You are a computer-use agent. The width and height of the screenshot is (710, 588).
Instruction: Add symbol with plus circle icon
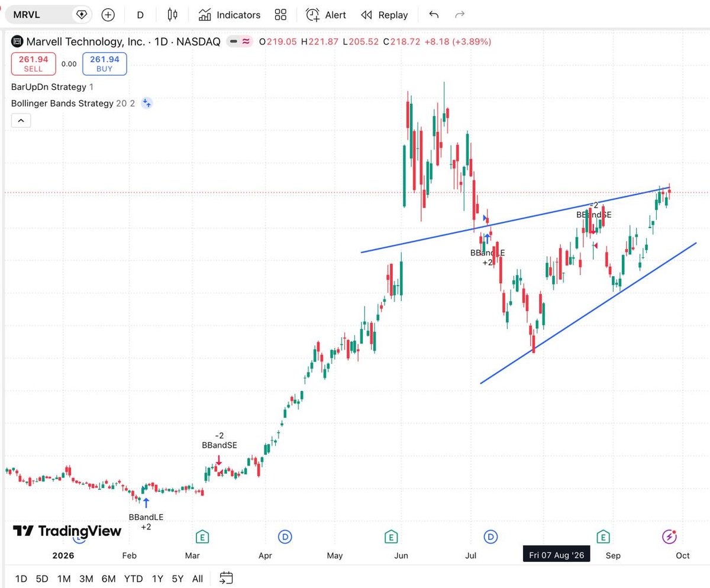[108, 15]
